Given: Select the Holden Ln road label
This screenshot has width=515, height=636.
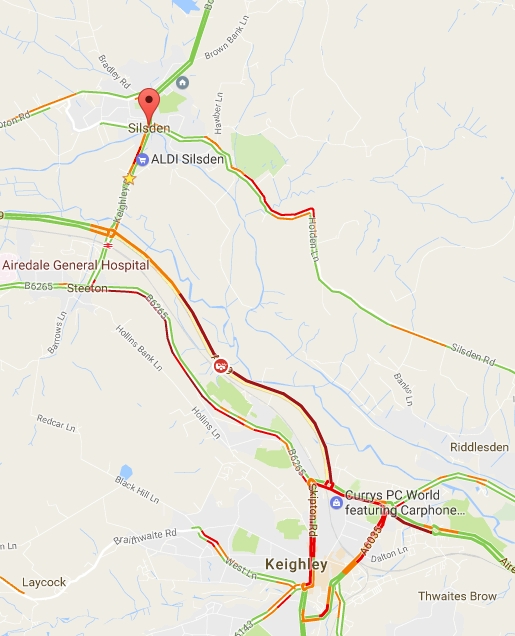Looking at the screenshot, I should (313, 239).
